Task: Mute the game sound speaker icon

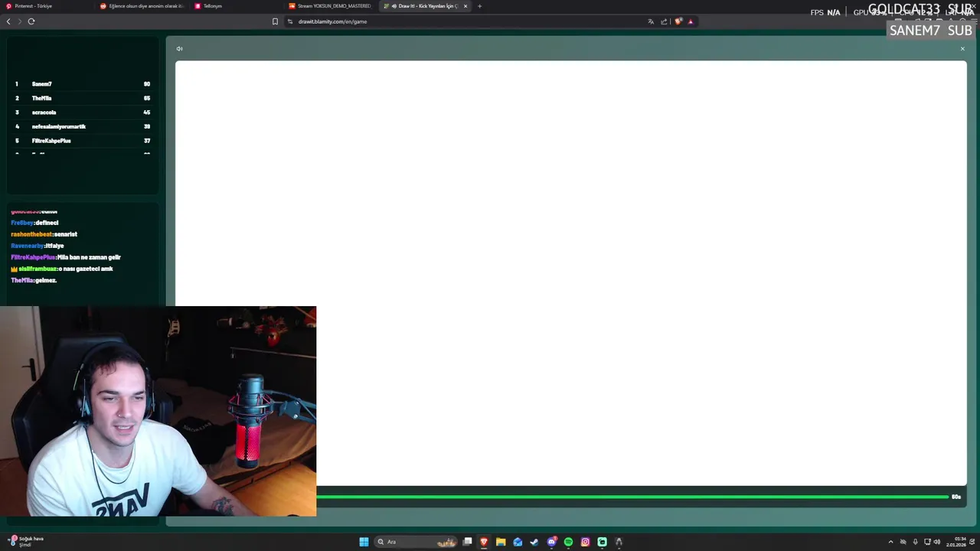Action: click(x=179, y=49)
